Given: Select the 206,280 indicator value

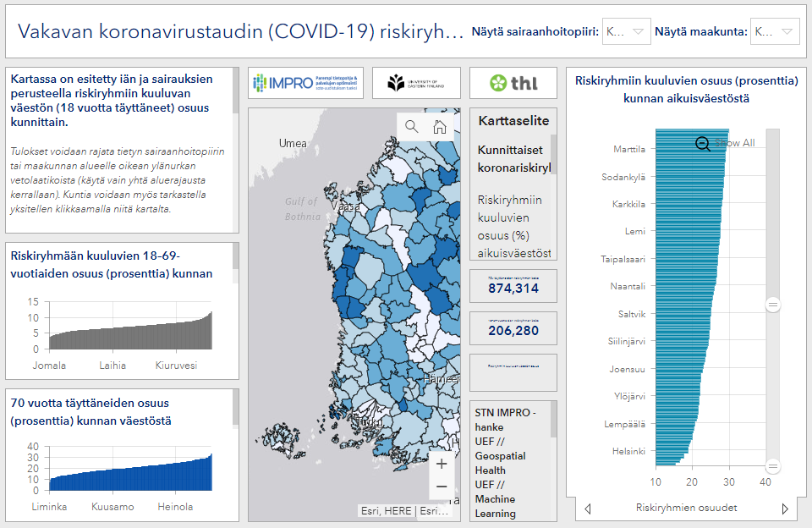Looking at the screenshot, I should 513,331.
